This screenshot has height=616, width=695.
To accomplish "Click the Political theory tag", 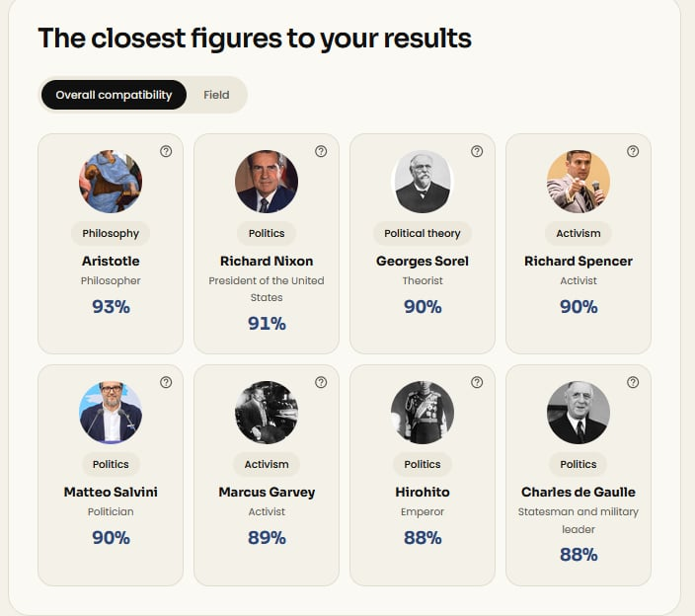I will (x=423, y=233).
